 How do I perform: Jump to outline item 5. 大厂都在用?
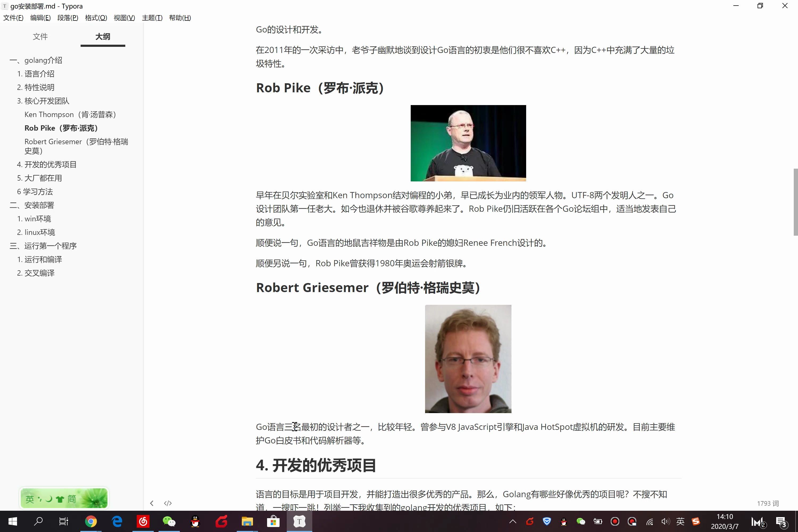tap(39, 178)
